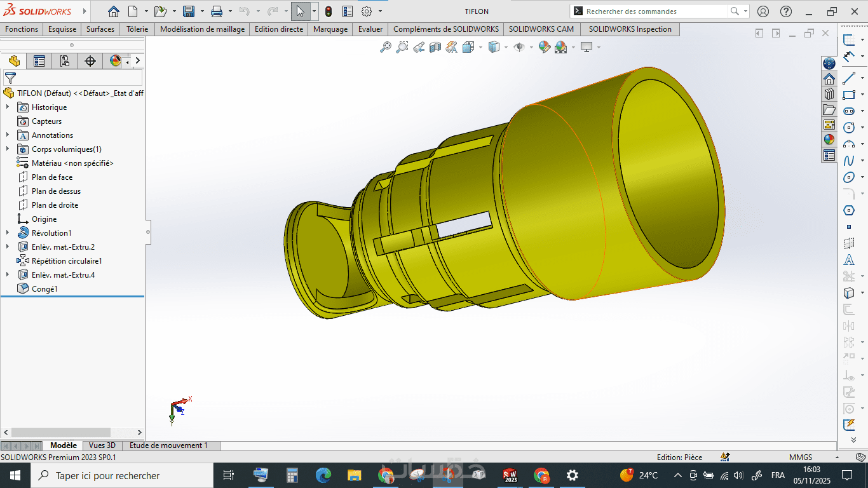The width and height of the screenshot is (868, 488).
Task: Click the Previous View icon
Action: click(x=419, y=47)
